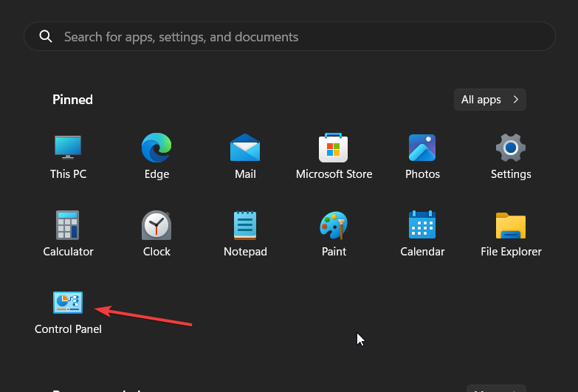Image resolution: width=578 pixels, height=392 pixels.
Task: Click the "File Explorer" text label
Action: click(x=511, y=252)
